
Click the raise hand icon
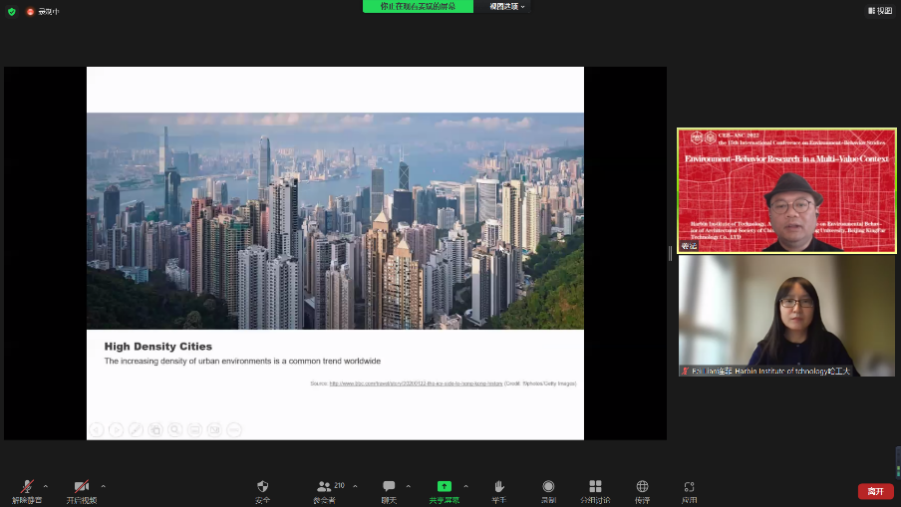[498, 487]
